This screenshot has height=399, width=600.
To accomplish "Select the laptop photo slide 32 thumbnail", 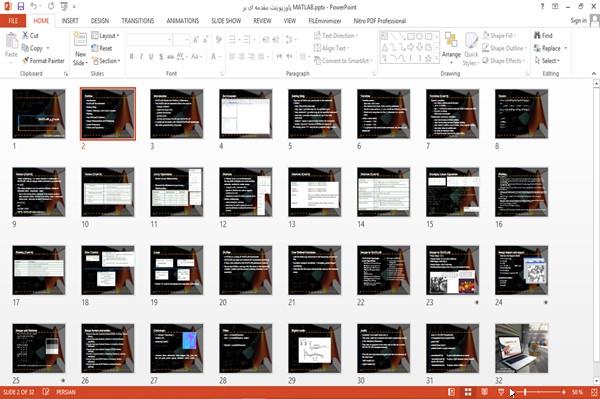I will pos(522,348).
